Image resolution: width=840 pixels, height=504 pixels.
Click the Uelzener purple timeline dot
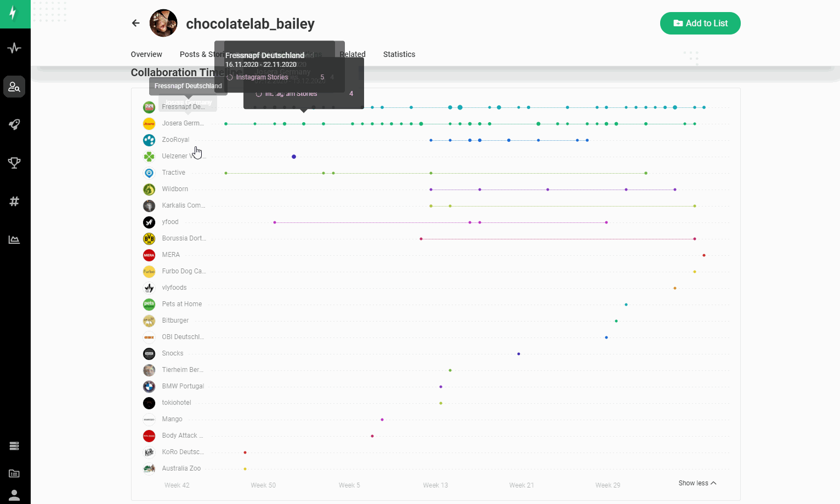click(294, 157)
